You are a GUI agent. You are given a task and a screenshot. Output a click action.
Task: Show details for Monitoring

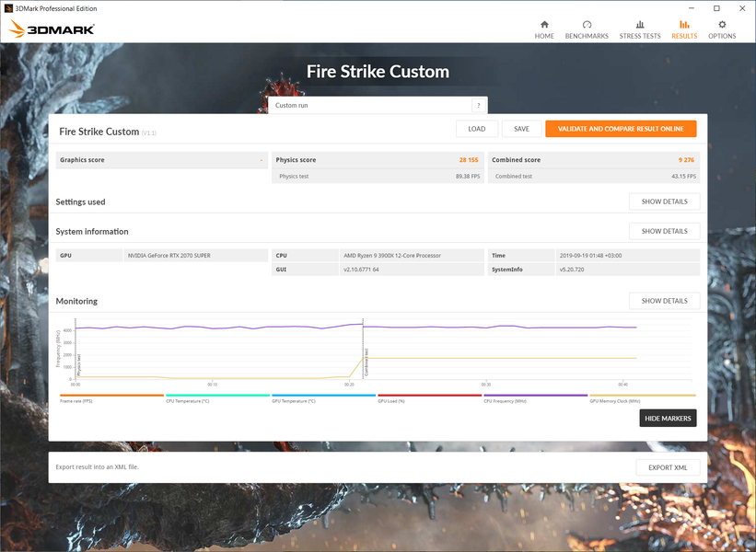tap(664, 301)
